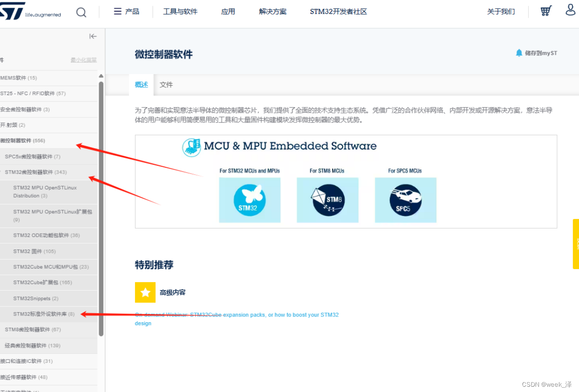Switch to the 文件 tab
The height and width of the screenshot is (392, 579).
166,85
